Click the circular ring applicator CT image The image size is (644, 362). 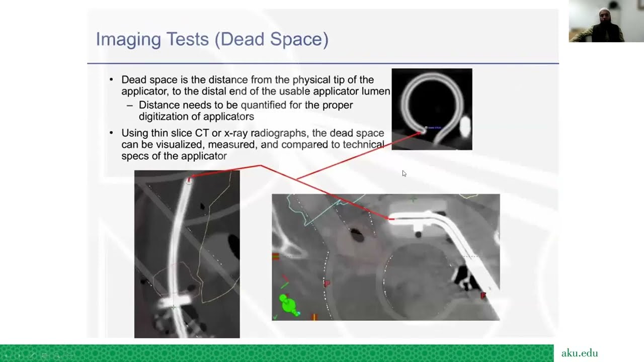[432, 109]
